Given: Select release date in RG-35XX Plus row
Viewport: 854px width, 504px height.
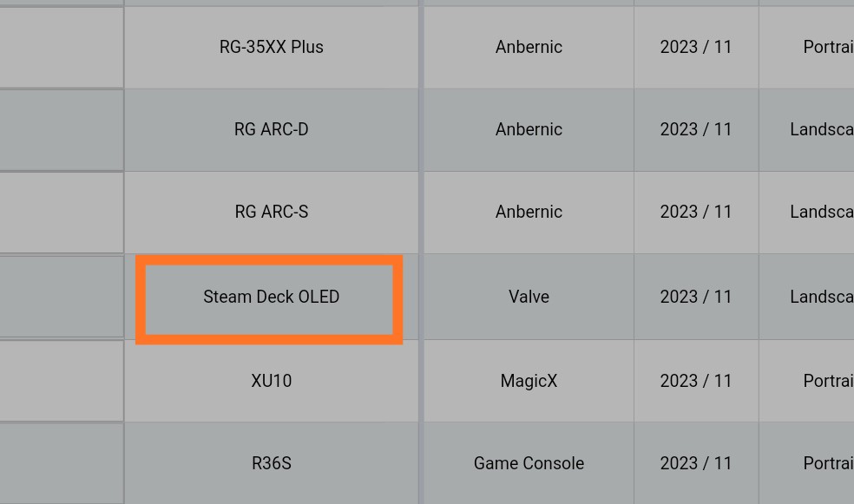Looking at the screenshot, I should tap(696, 47).
